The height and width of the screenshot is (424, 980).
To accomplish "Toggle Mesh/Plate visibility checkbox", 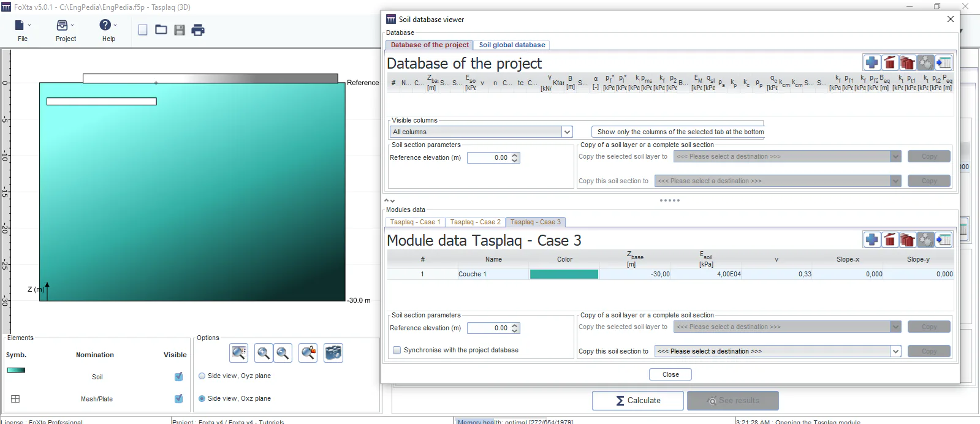I will coord(178,399).
